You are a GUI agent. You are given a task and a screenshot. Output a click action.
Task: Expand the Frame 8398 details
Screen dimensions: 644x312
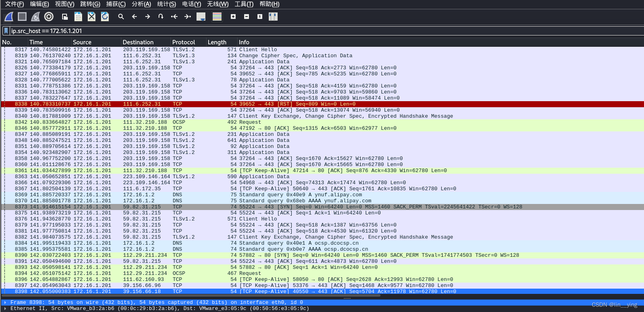pyautogui.click(x=5, y=302)
